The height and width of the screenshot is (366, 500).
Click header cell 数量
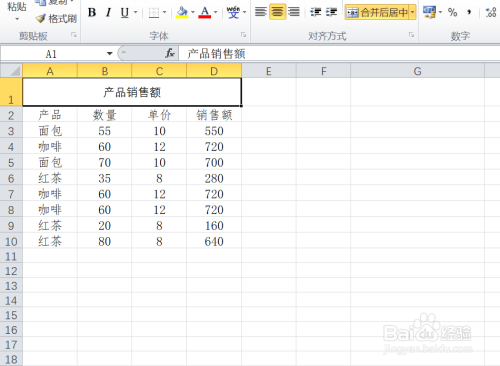click(105, 115)
